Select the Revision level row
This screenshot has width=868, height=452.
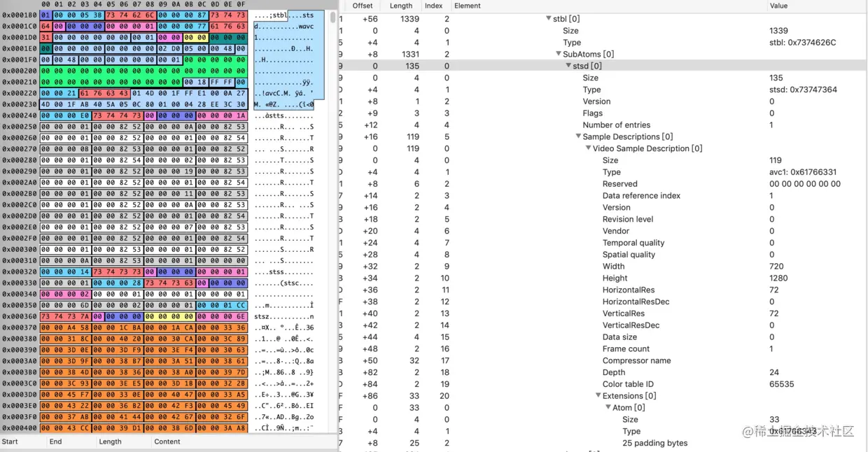pyautogui.click(x=603, y=219)
